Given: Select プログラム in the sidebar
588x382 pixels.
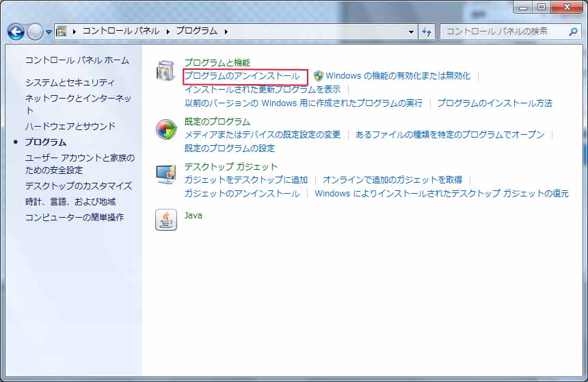Looking at the screenshot, I should coord(45,142).
